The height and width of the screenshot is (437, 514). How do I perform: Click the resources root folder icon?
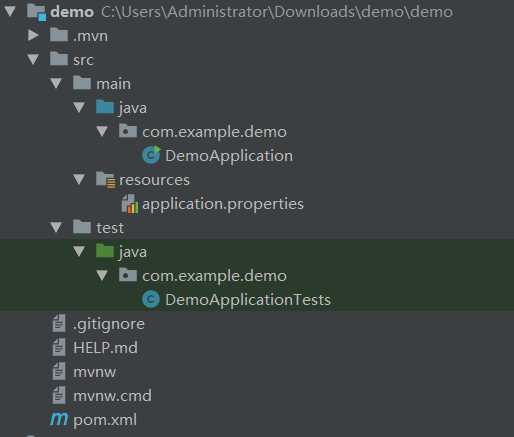click(x=106, y=180)
